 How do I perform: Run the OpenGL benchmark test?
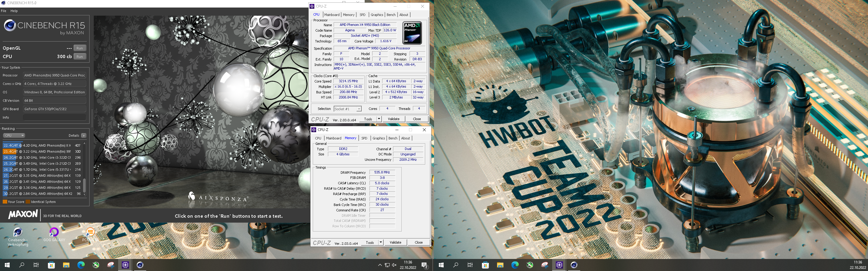pos(80,48)
